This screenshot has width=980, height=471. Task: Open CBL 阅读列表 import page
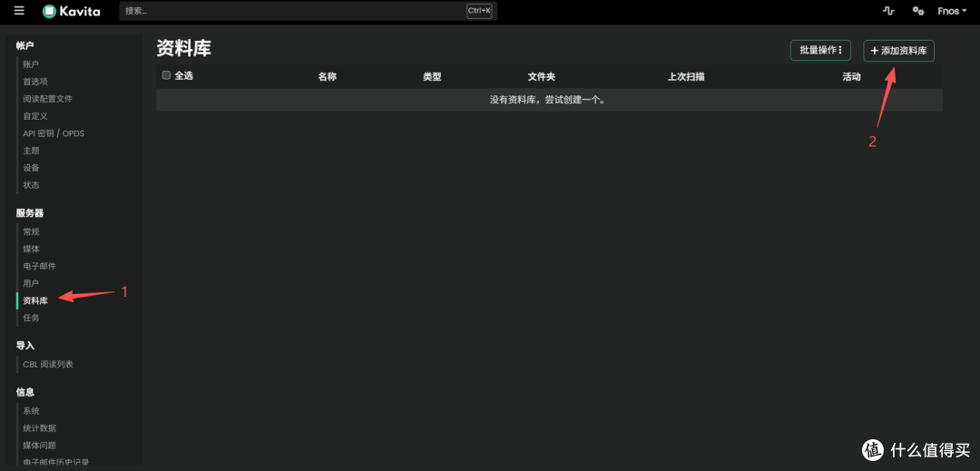click(48, 364)
